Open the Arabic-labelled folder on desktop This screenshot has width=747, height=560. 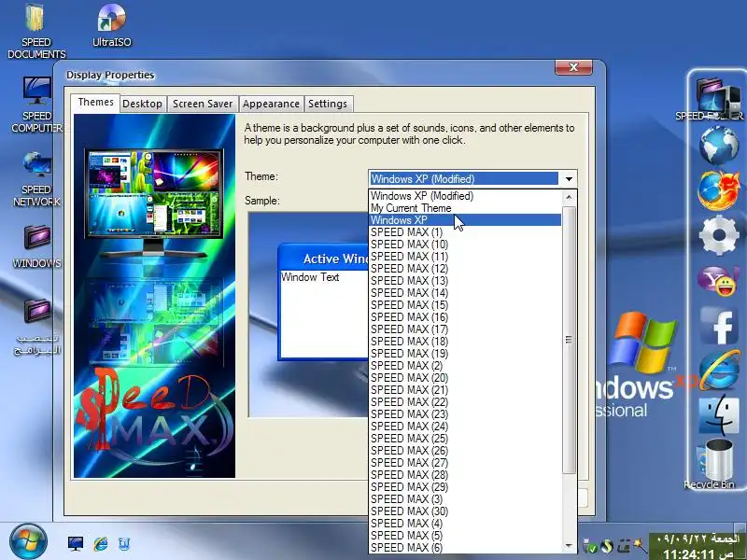click(x=36, y=326)
